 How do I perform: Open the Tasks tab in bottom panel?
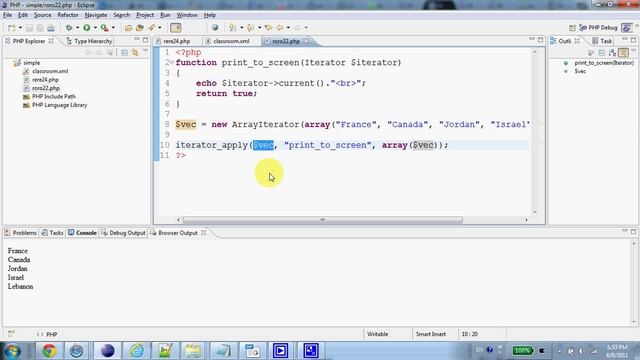pos(53,233)
